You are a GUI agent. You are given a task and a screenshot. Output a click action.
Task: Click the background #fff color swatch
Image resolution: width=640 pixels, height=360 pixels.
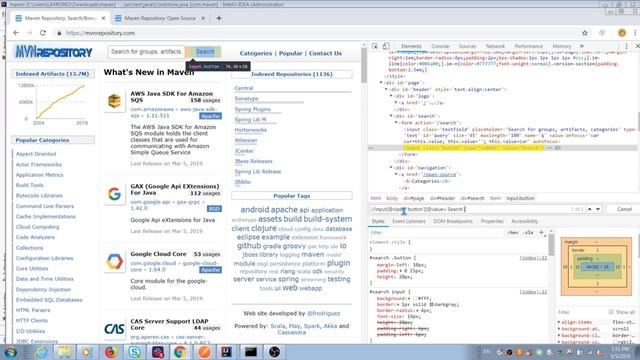(x=415, y=298)
